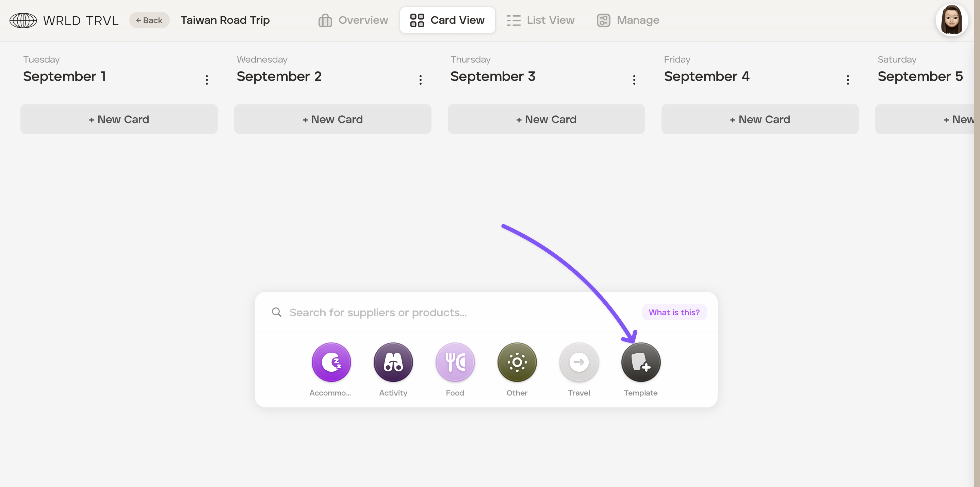The width and height of the screenshot is (980, 487).
Task: Focus the suppliers or products search field
Action: click(x=457, y=312)
